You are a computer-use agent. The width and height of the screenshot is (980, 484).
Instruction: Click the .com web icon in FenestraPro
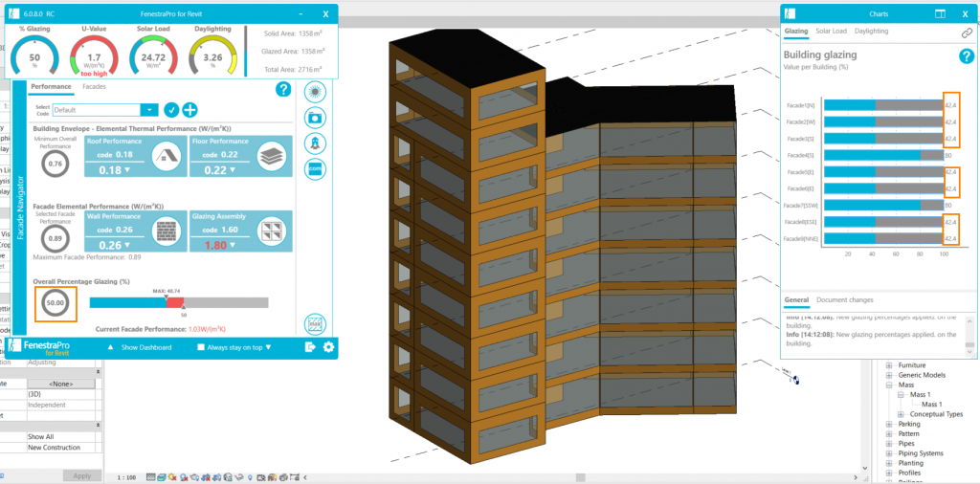click(315, 168)
